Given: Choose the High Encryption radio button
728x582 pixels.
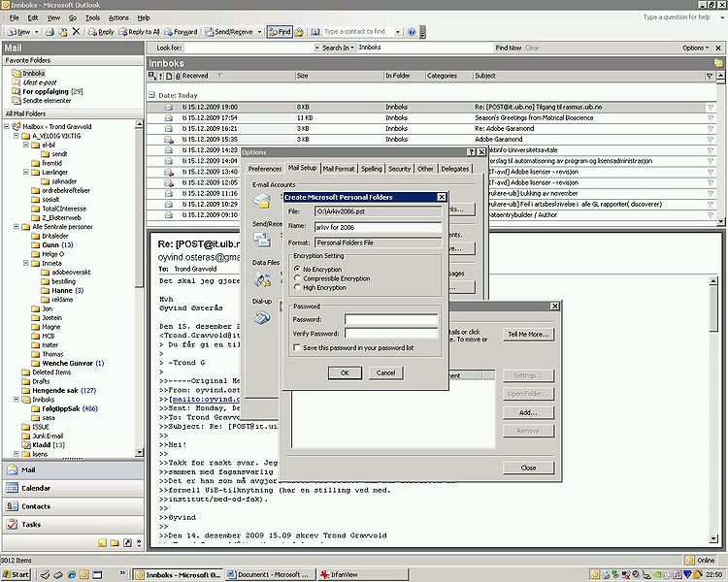Looking at the screenshot, I should click(x=297, y=287).
